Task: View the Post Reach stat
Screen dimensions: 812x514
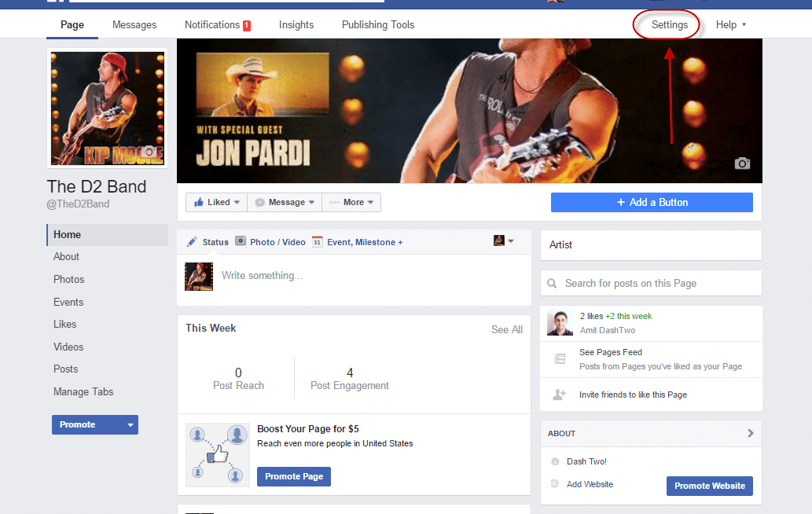Action: 238,379
